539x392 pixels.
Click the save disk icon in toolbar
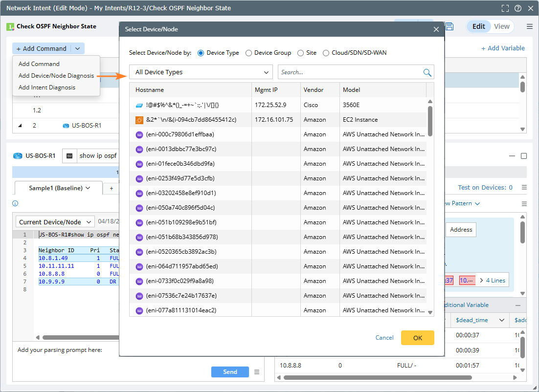coord(449,26)
